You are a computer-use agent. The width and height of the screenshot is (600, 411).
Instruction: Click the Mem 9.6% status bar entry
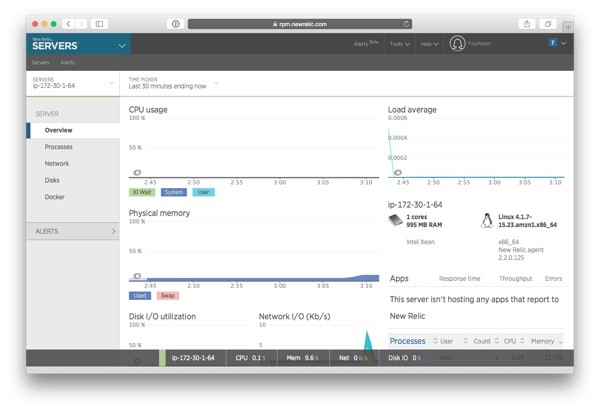(303, 358)
